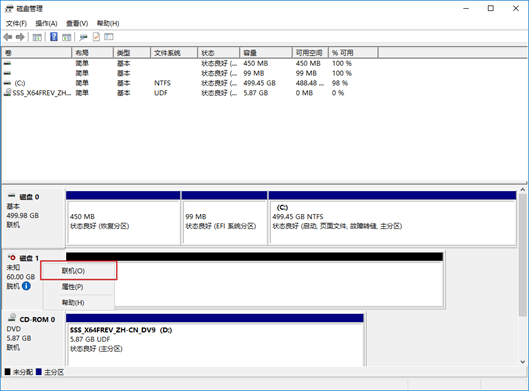Sort by the 文件系统 column header
This screenshot has width=529, height=391.
click(x=174, y=53)
